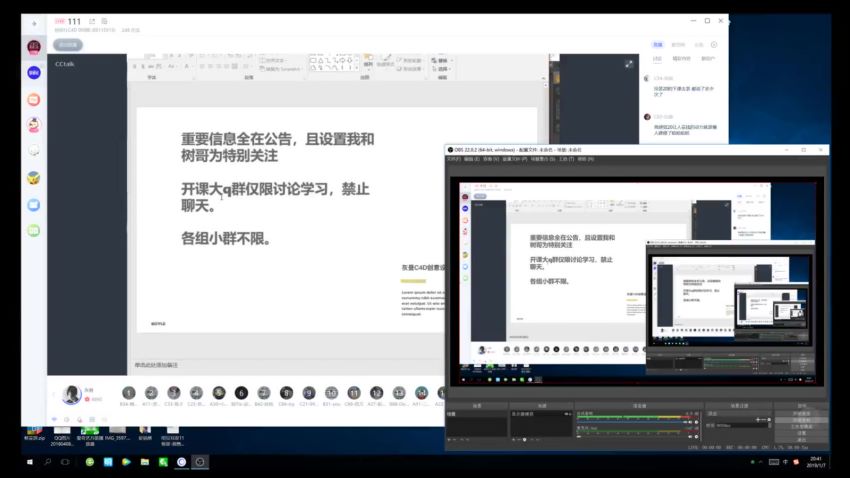The width and height of the screenshot is (850, 478).
Task: Open the green round group icon in sidebar
Action: point(34,231)
